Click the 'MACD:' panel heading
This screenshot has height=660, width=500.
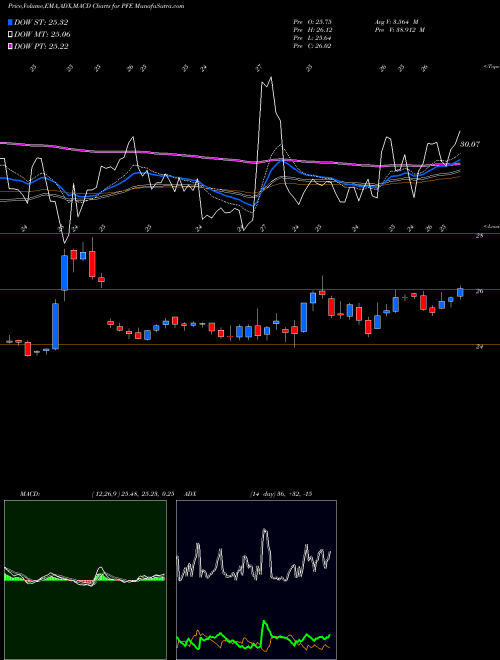pos(30,494)
